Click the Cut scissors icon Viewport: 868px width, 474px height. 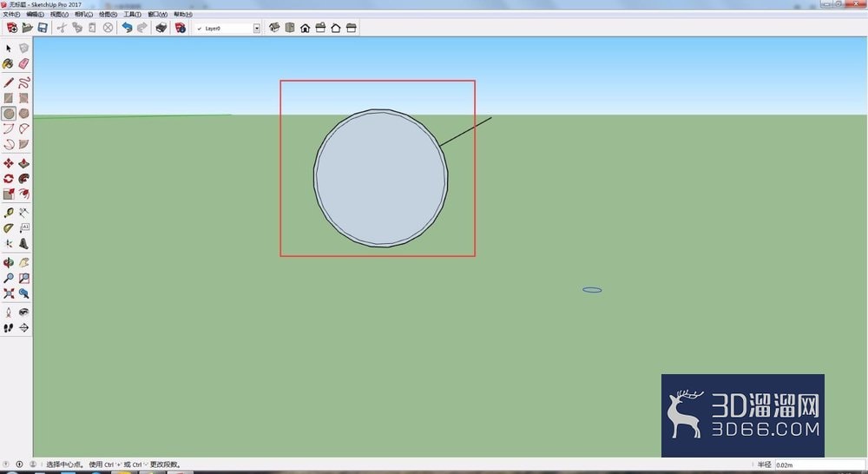pyautogui.click(x=62, y=28)
